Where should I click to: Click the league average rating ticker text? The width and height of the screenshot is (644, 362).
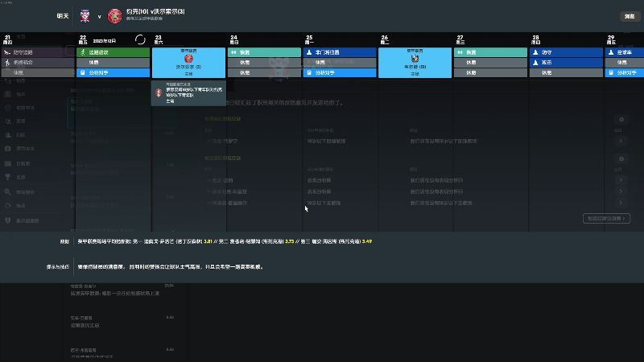(x=225, y=242)
